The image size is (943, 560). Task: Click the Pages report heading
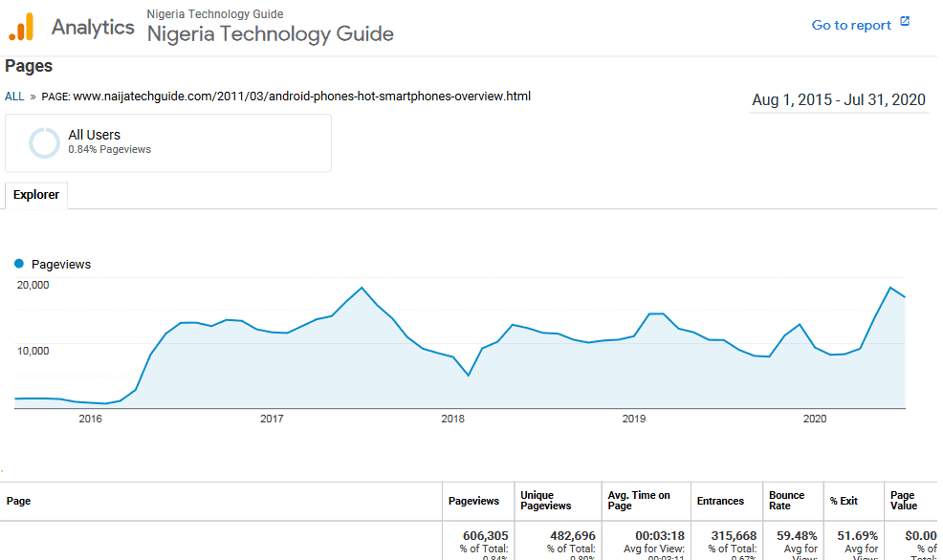click(x=29, y=66)
